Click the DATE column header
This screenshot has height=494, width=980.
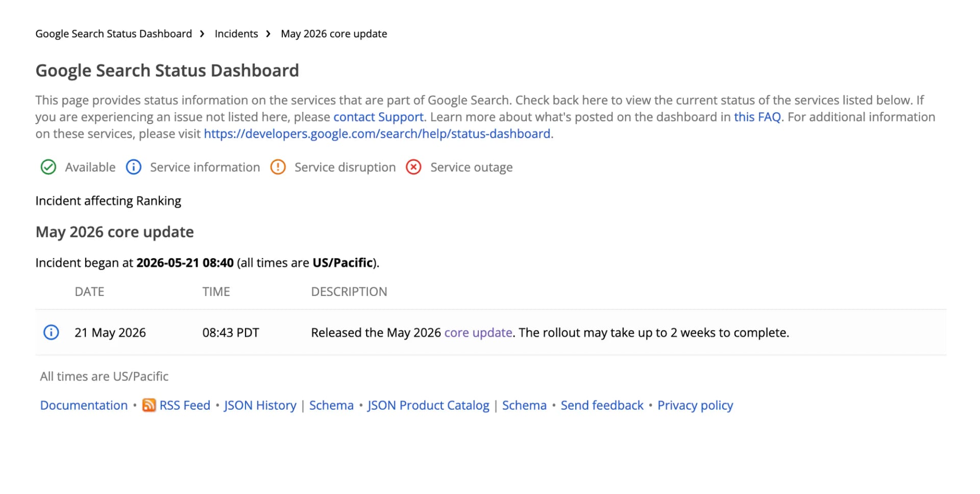click(x=89, y=292)
